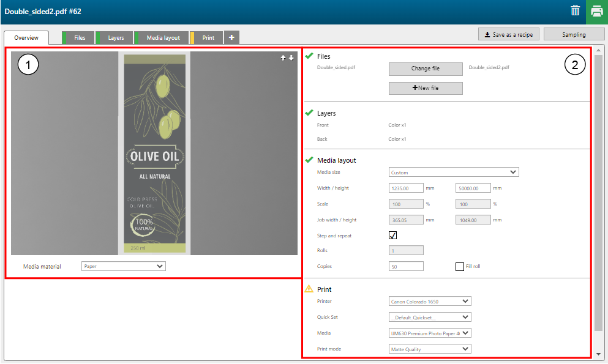The width and height of the screenshot is (608, 364).
Task: Click the Print section warning icon
Action: click(309, 289)
